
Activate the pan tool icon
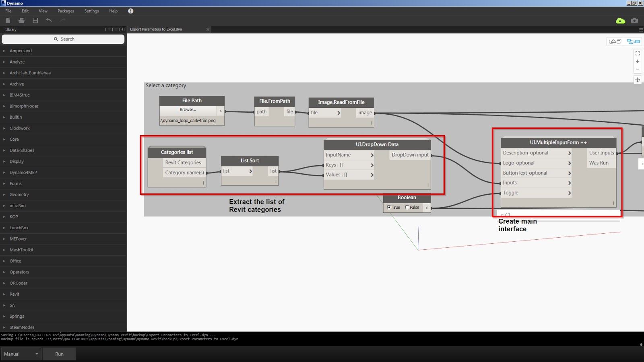click(638, 80)
